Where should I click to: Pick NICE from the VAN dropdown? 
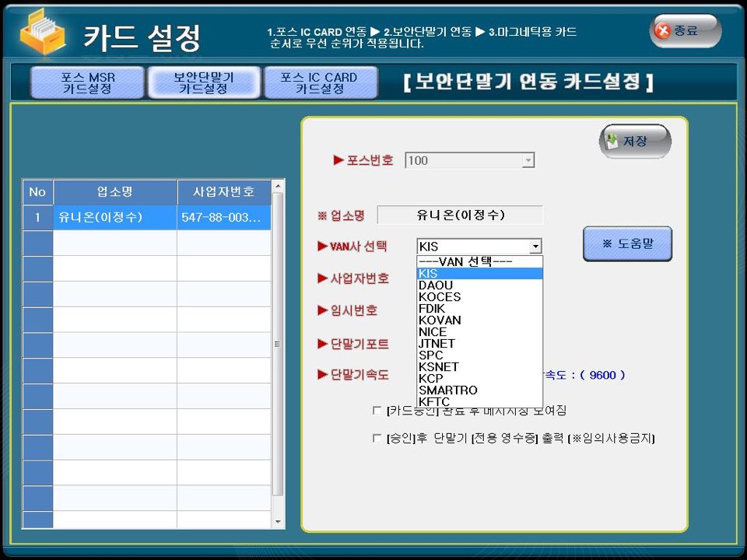click(x=433, y=332)
